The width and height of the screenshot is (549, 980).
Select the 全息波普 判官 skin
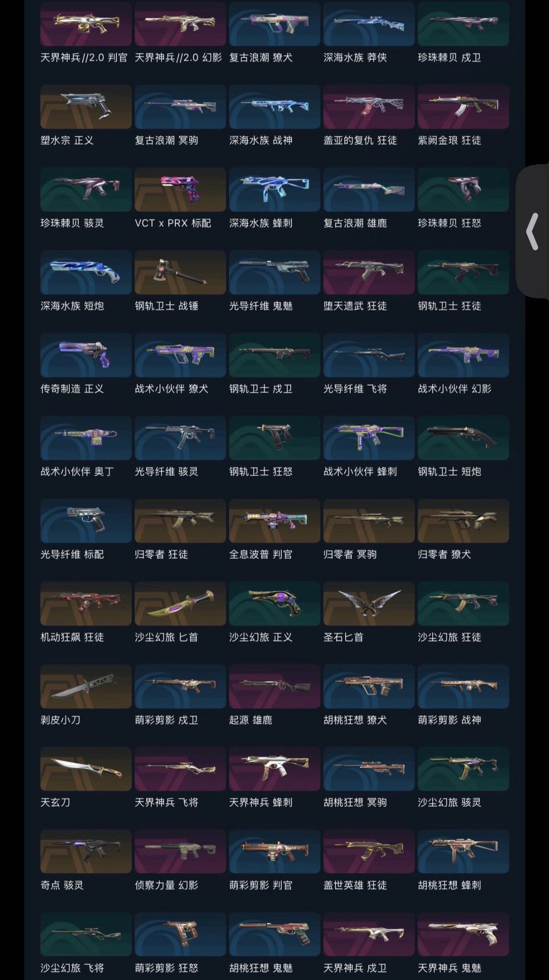[274, 521]
